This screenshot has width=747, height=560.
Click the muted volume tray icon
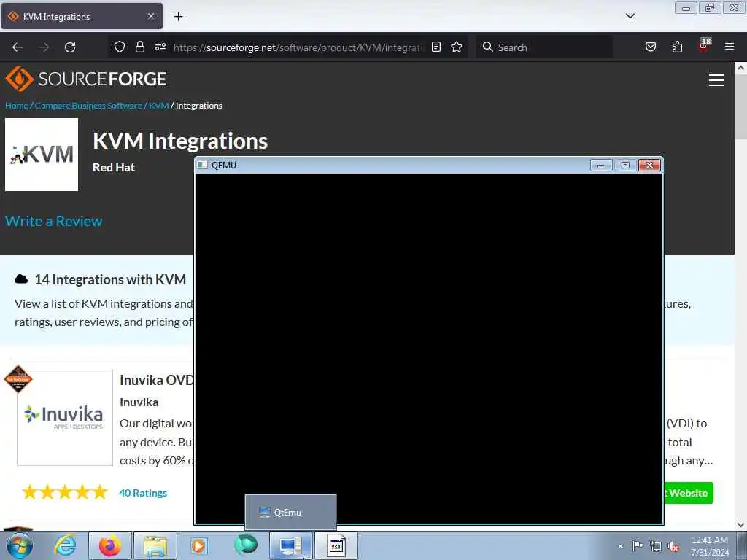[x=673, y=547]
